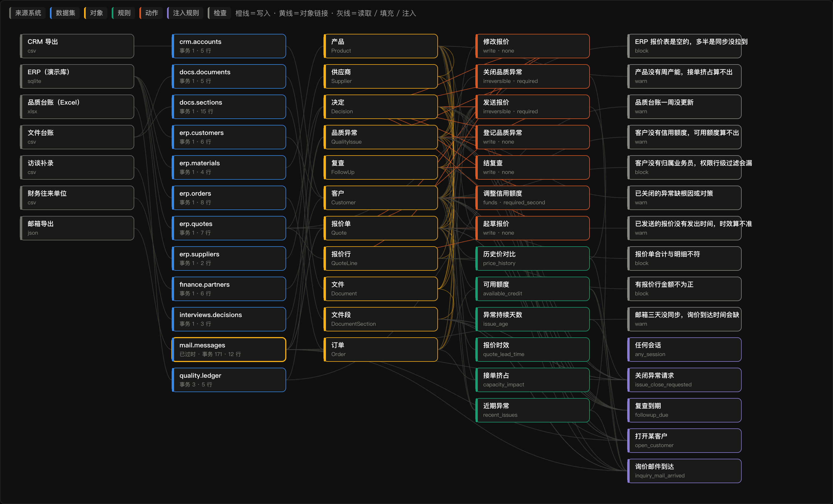
Task: Select the 调整信用额度 action node
Action: click(533, 198)
